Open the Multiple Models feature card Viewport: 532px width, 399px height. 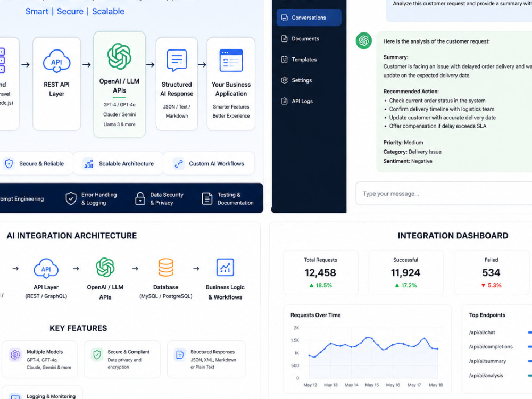point(39,359)
